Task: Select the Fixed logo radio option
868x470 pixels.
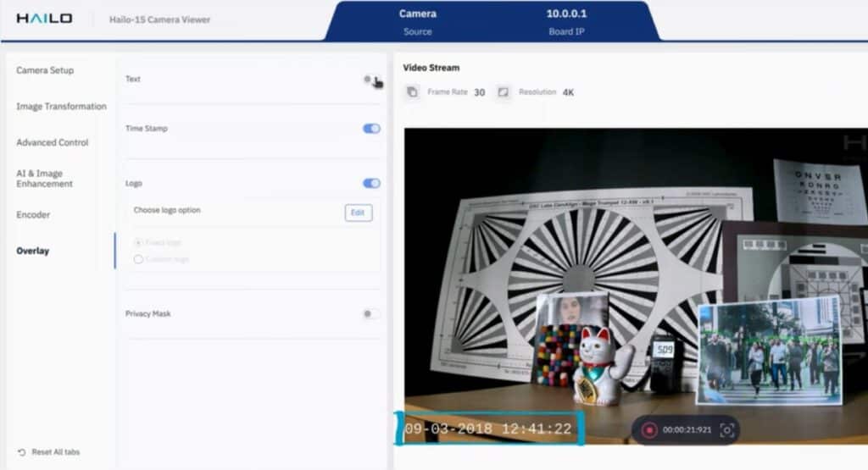Action: (x=138, y=242)
